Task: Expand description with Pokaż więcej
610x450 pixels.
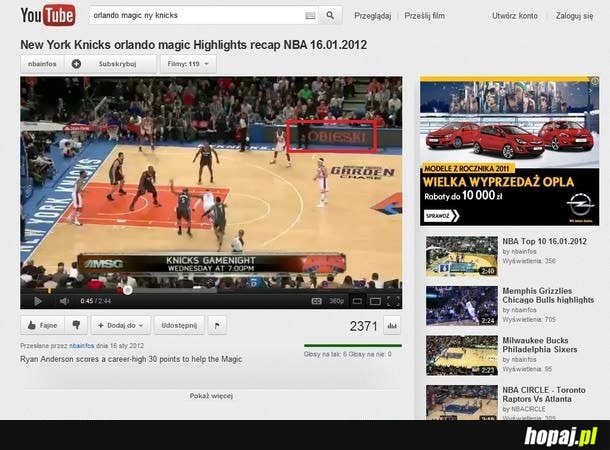Action: pos(211,396)
